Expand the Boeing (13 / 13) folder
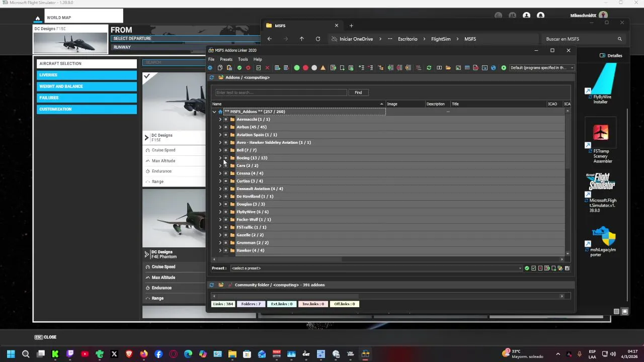 point(220,158)
